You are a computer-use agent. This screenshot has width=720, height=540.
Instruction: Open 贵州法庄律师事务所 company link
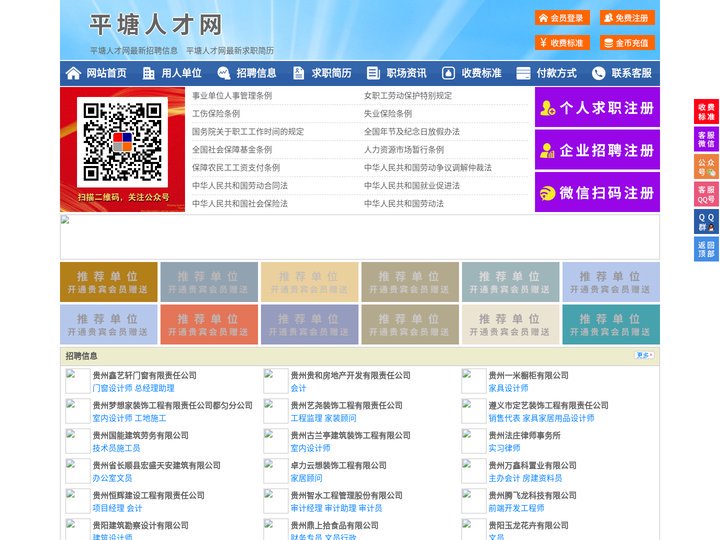tap(524, 435)
